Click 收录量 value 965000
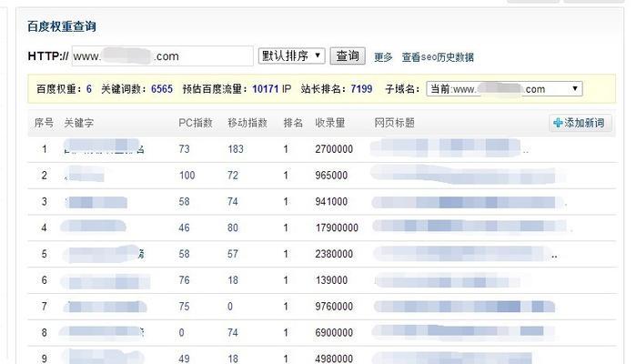 [x=331, y=176]
